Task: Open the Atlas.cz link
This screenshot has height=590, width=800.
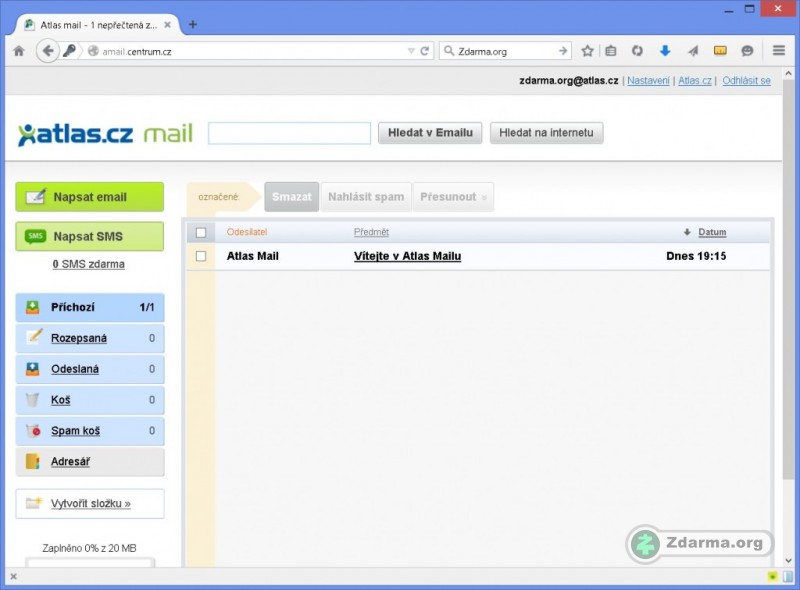Action: pos(694,81)
